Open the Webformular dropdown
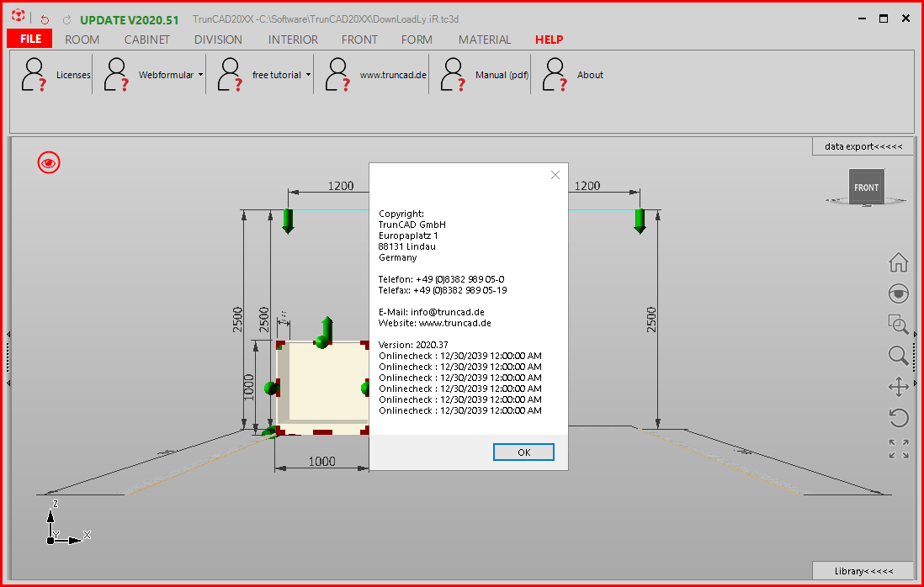The image size is (924, 587). coord(200,74)
